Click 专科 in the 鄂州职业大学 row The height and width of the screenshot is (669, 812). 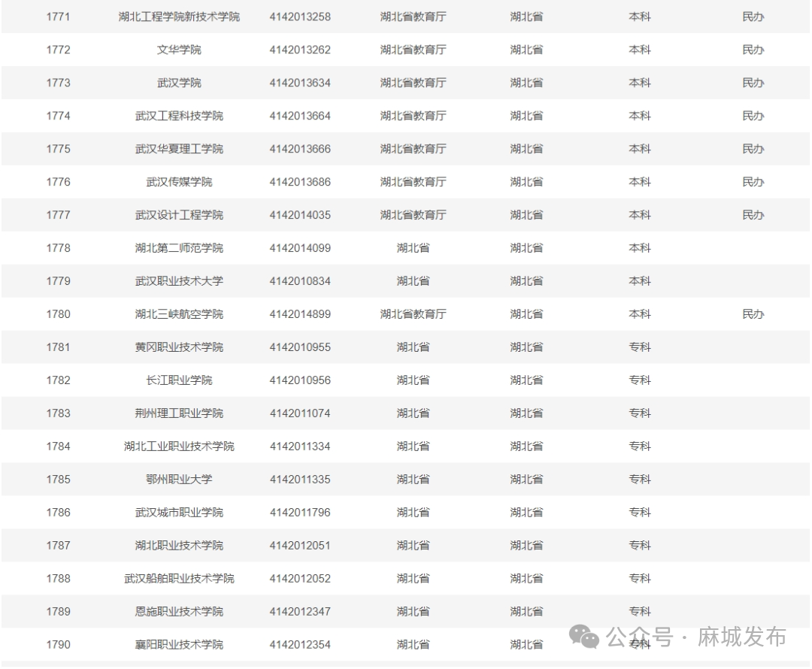[640, 480]
